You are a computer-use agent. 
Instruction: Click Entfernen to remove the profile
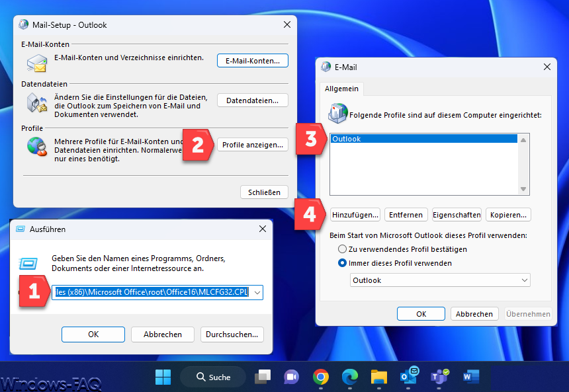[x=406, y=215]
